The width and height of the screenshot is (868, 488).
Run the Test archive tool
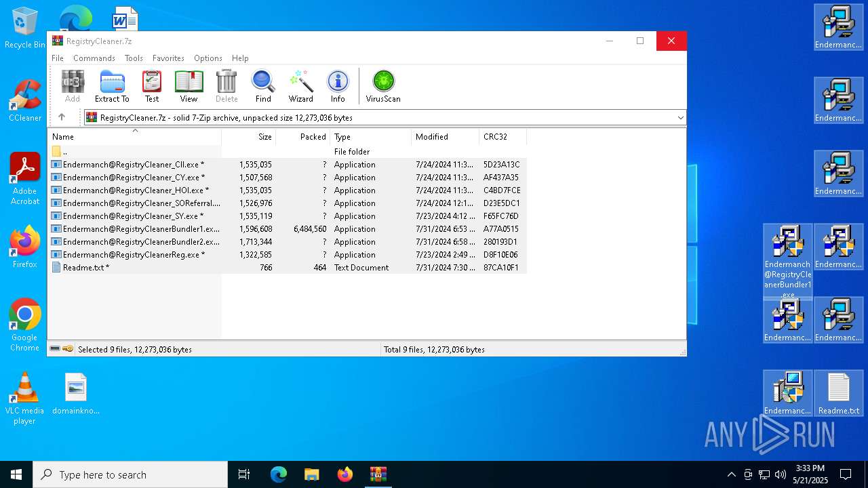coord(152,86)
